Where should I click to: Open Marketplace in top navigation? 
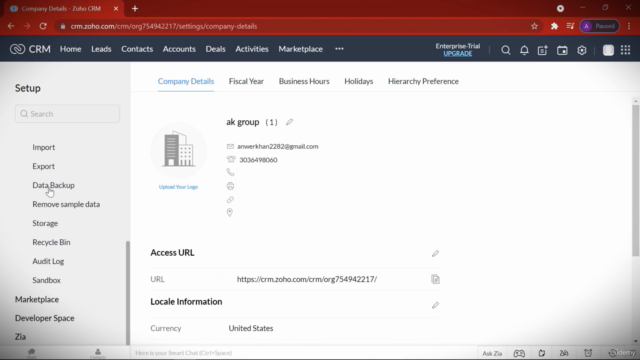click(x=300, y=49)
